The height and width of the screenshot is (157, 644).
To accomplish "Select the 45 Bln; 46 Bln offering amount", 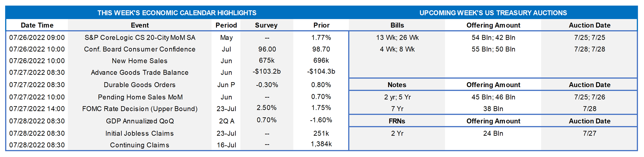I will pyautogui.click(x=493, y=97).
